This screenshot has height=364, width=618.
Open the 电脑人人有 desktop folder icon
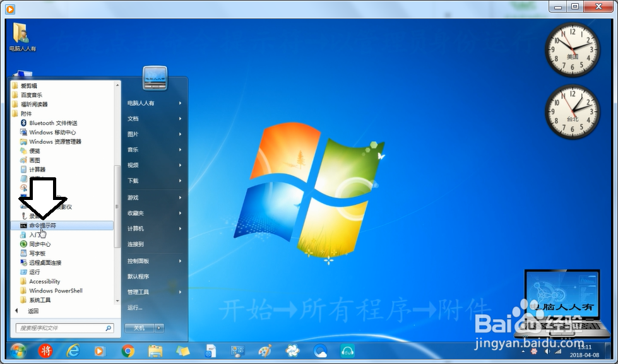(x=23, y=37)
